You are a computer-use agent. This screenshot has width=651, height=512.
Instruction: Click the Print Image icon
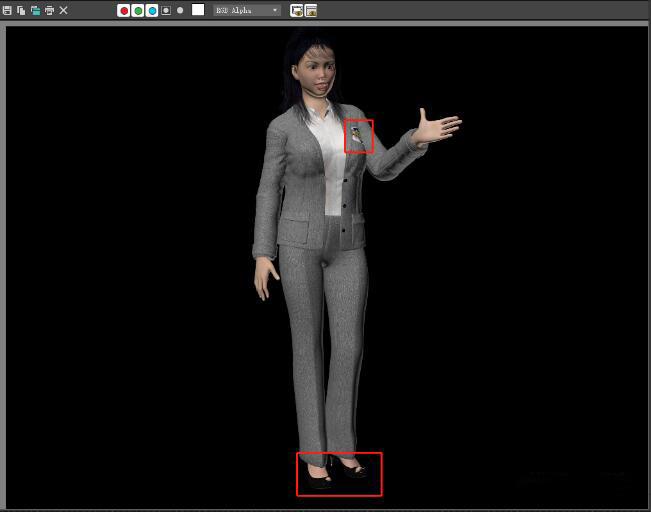tap(49, 10)
